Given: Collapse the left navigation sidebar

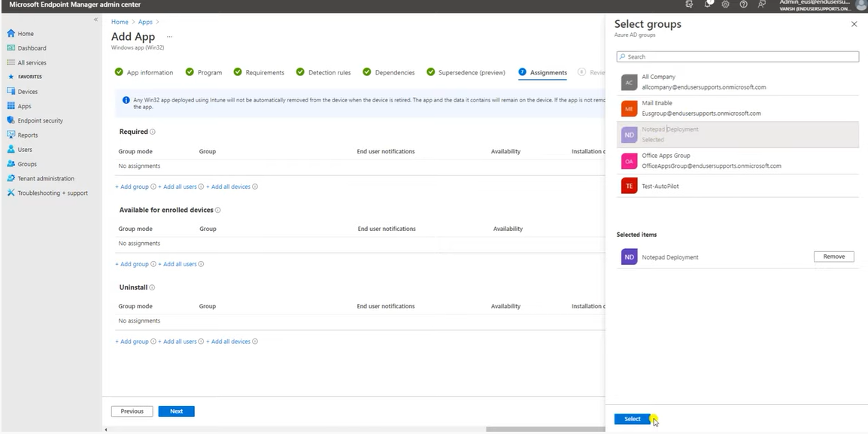Looking at the screenshot, I should [96, 20].
